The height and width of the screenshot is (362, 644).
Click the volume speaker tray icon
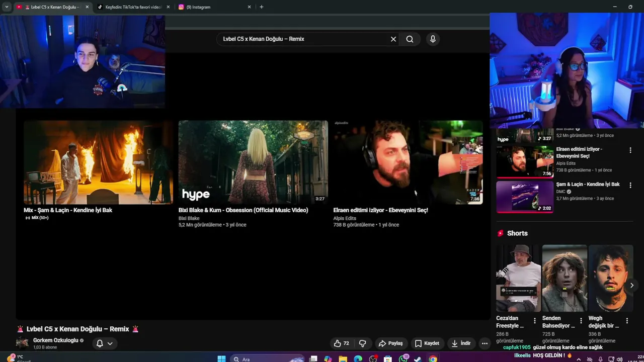[619, 359]
